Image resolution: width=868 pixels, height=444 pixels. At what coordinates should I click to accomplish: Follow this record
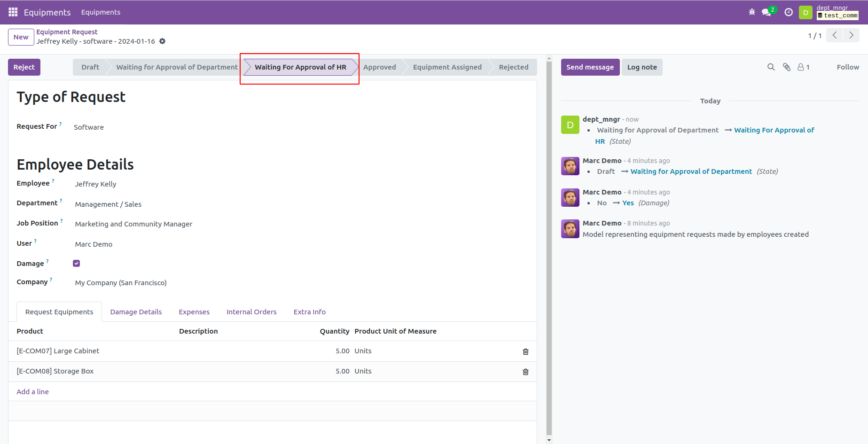pyautogui.click(x=848, y=67)
